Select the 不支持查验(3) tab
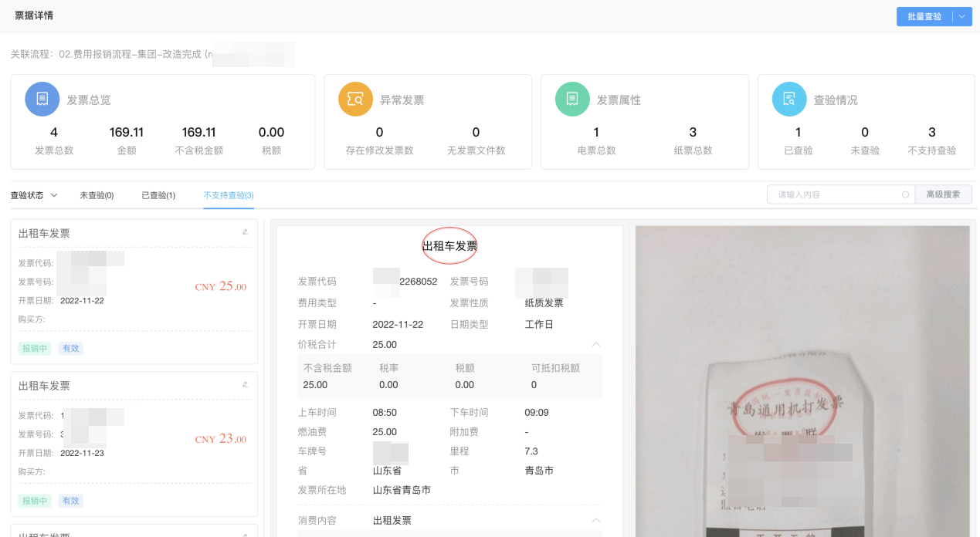This screenshot has width=980, height=537. point(229,195)
